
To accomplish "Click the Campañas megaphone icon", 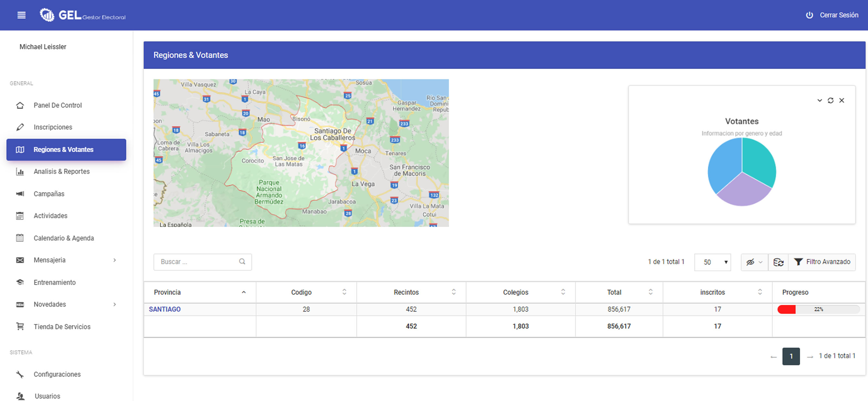I will click(20, 194).
